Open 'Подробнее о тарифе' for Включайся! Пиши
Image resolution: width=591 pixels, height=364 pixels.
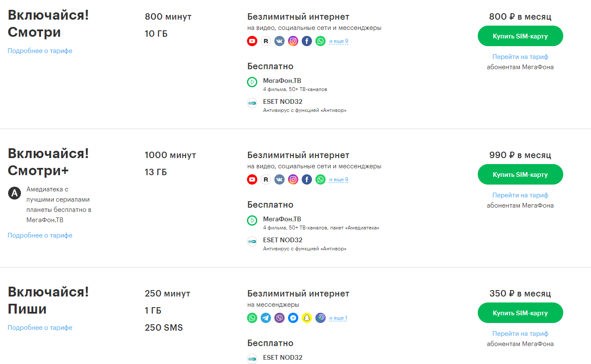(40, 328)
